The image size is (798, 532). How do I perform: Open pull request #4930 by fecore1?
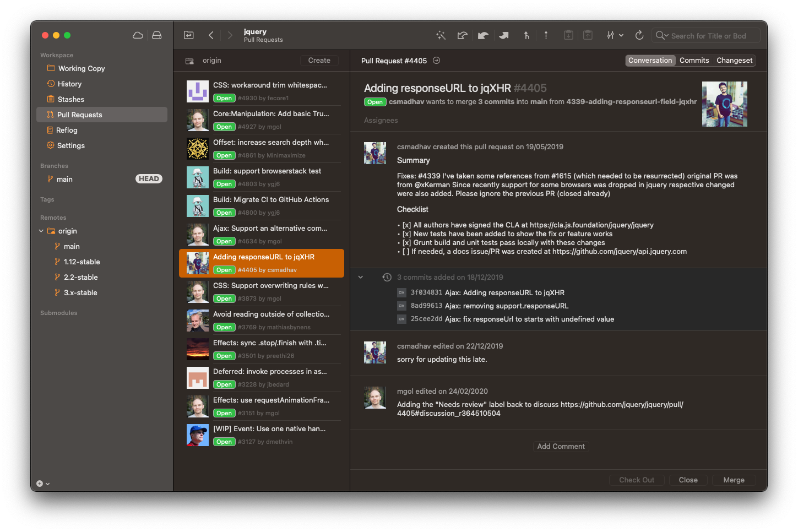262,91
